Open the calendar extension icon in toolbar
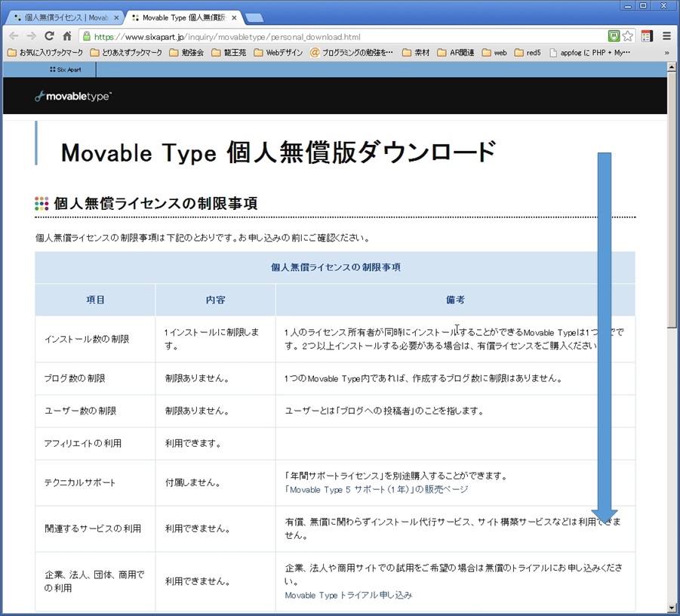The width and height of the screenshot is (680, 616). [x=647, y=36]
